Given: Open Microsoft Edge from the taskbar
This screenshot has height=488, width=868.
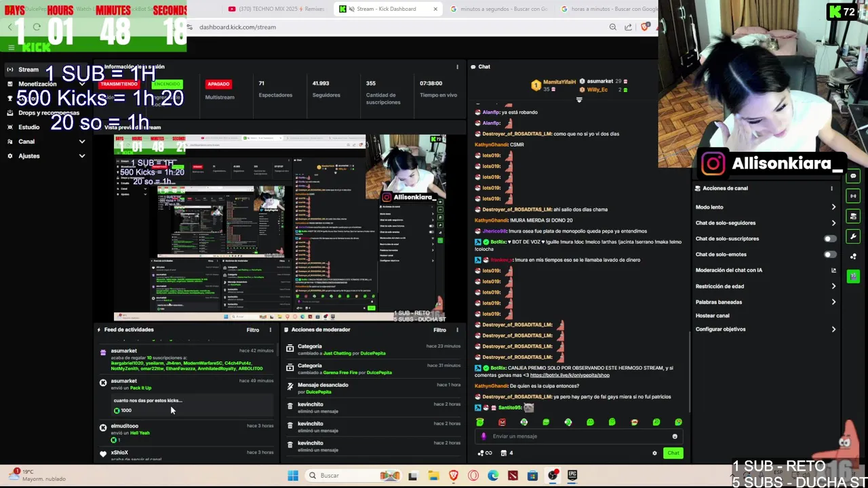Looking at the screenshot, I should 493,476.
